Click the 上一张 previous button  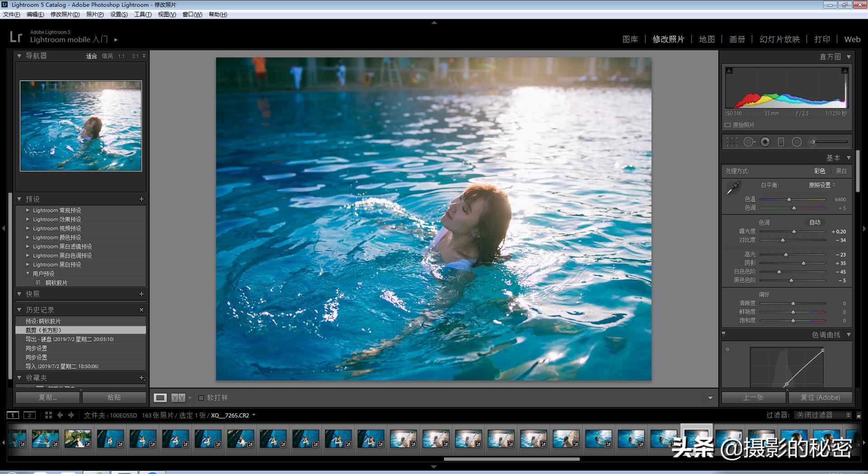tap(754, 397)
